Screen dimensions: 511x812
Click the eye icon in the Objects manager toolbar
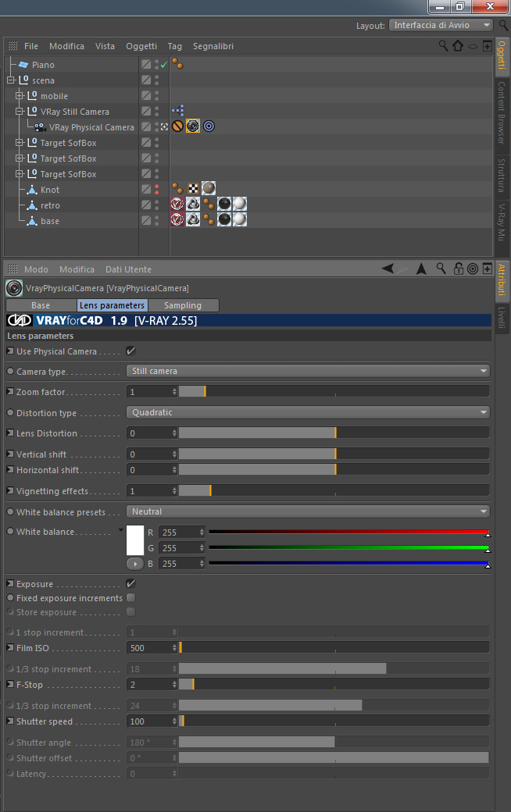pos(473,46)
